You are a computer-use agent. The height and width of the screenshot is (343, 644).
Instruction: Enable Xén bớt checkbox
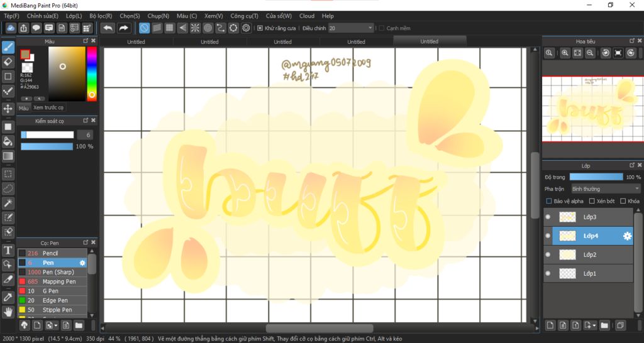[x=592, y=201]
